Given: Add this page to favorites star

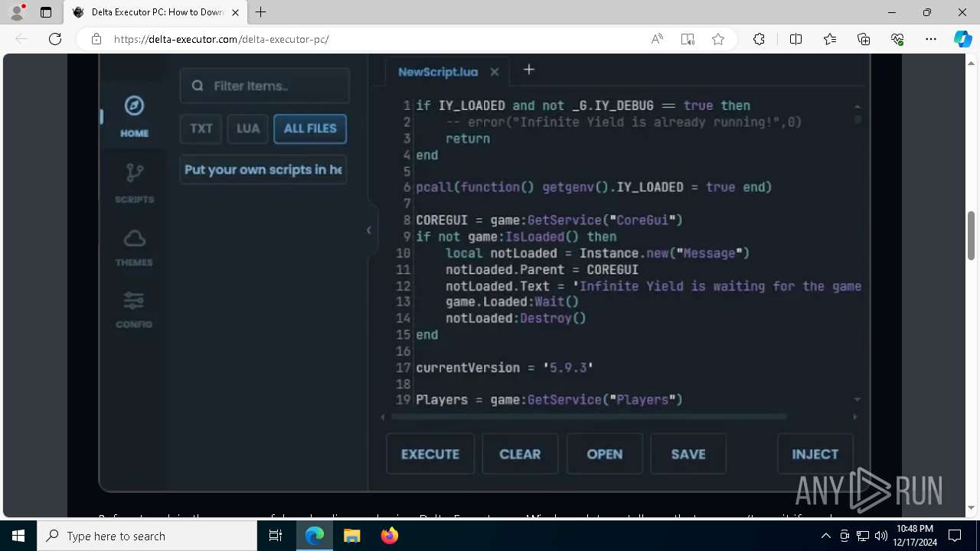Looking at the screenshot, I should (x=718, y=39).
